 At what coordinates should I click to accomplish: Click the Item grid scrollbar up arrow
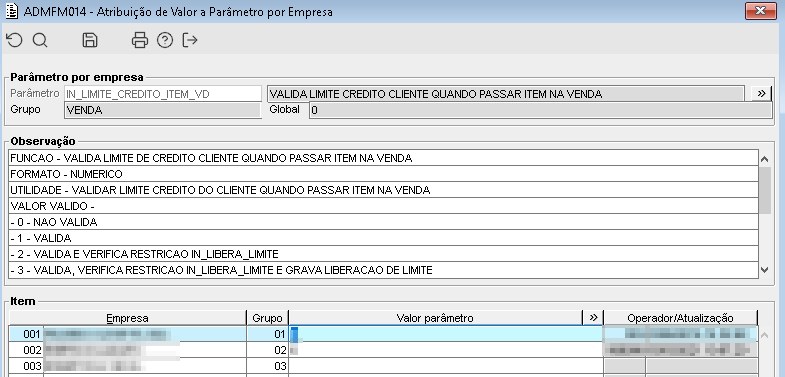click(x=764, y=335)
